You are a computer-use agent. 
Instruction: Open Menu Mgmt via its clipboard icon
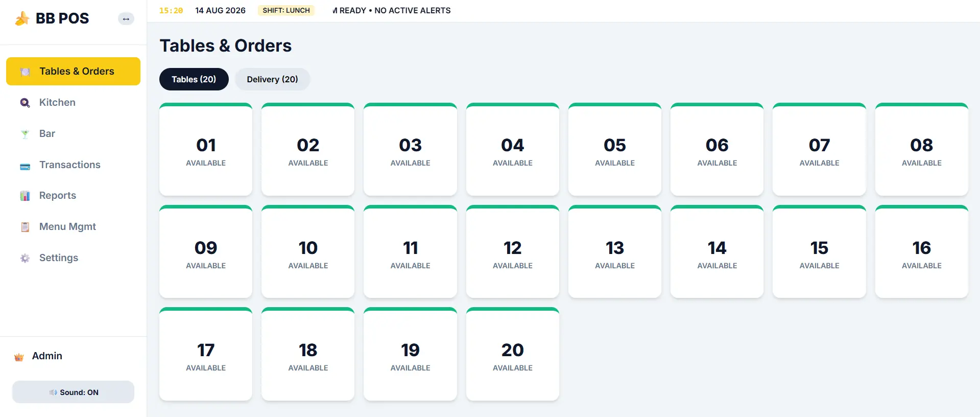coord(25,227)
